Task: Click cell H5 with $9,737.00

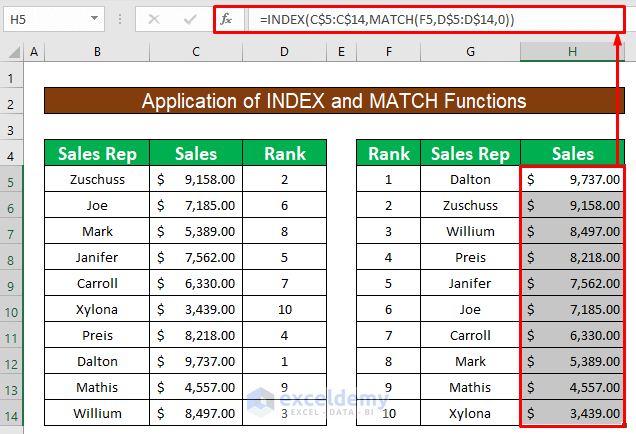Action: coord(572,179)
